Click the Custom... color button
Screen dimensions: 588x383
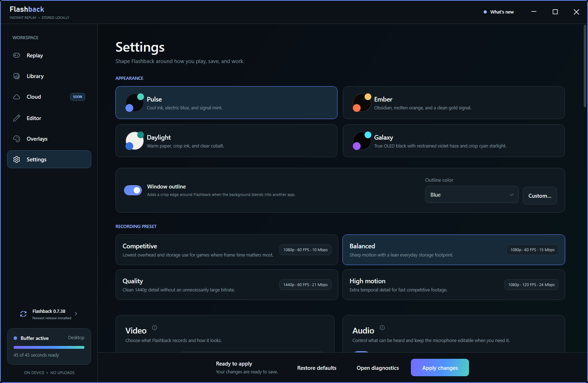pyautogui.click(x=540, y=196)
